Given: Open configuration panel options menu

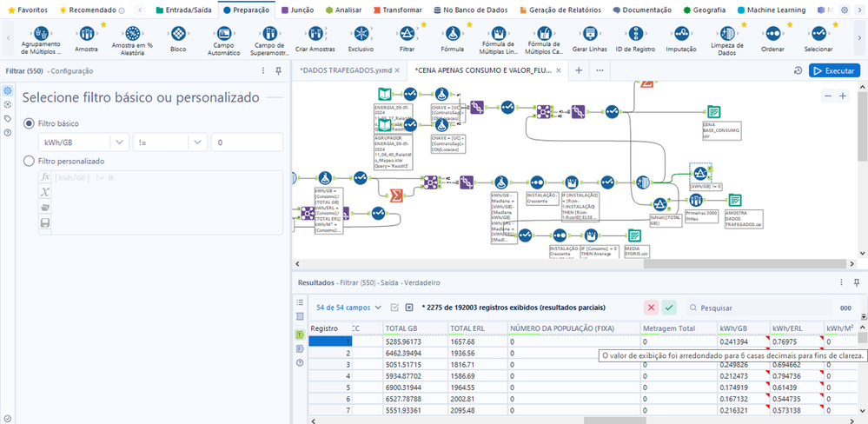Looking at the screenshot, I should 263,71.
